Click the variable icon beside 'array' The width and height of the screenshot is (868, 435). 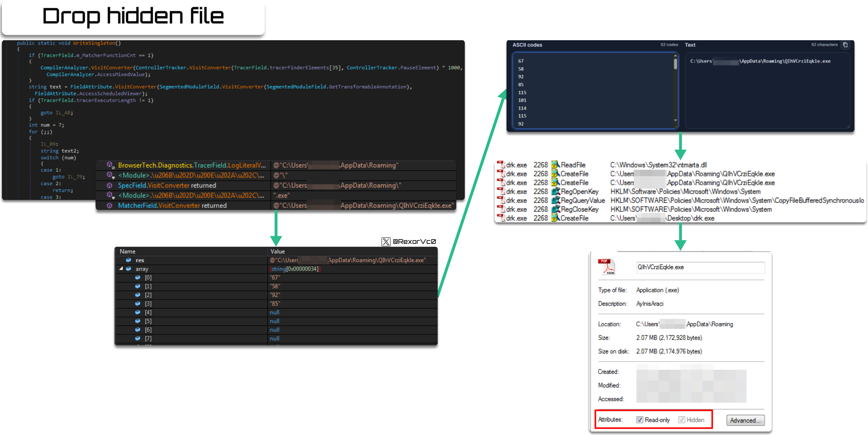tap(128, 269)
